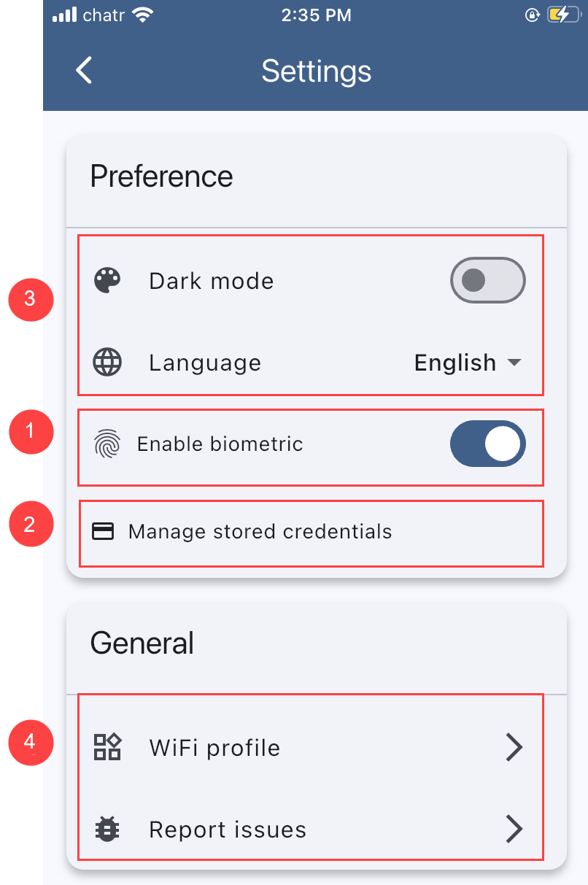Disable the Enable biometric switch
Image resolution: width=588 pixels, height=885 pixels.
coord(487,444)
